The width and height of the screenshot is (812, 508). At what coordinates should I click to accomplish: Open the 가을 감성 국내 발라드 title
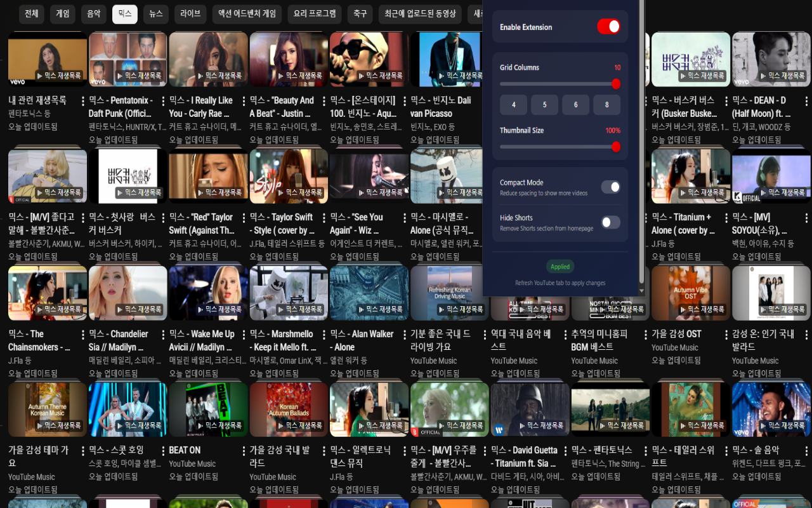coord(280,457)
